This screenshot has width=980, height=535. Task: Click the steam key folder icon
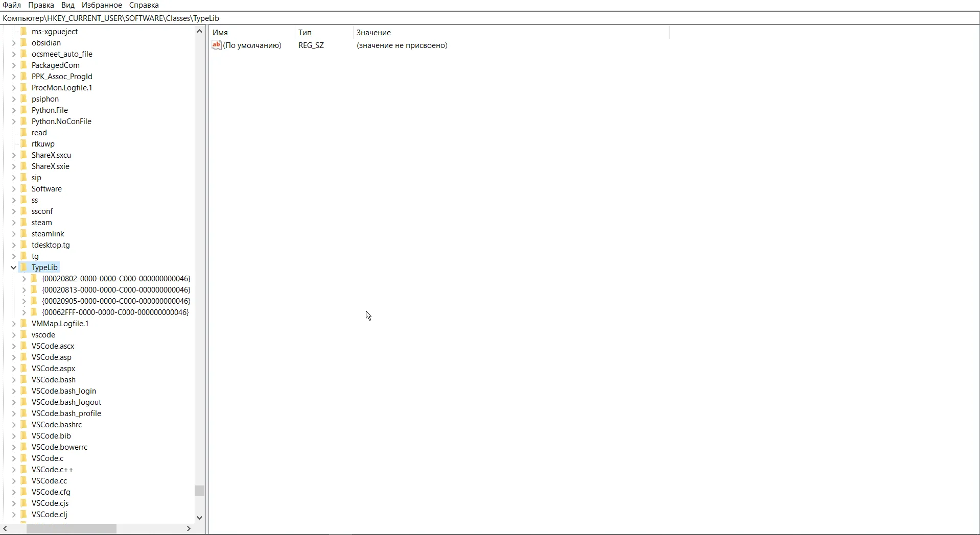click(24, 223)
